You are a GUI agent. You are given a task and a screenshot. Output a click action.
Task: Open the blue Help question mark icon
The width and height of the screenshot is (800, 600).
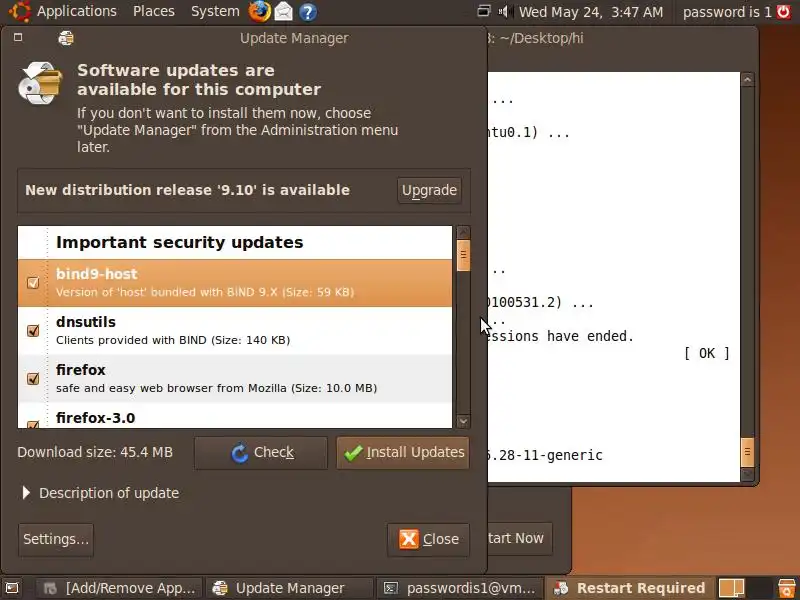pyautogui.click(x=307, y=12)
